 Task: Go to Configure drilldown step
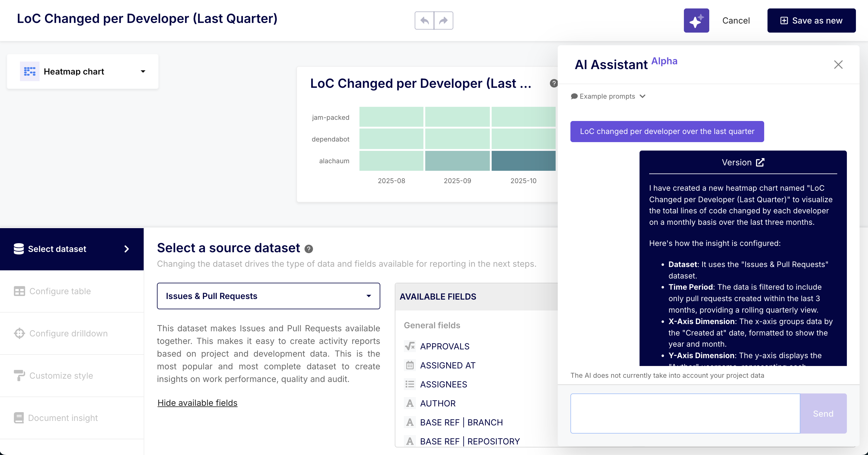pyautogui.click(x=69, y=333)
